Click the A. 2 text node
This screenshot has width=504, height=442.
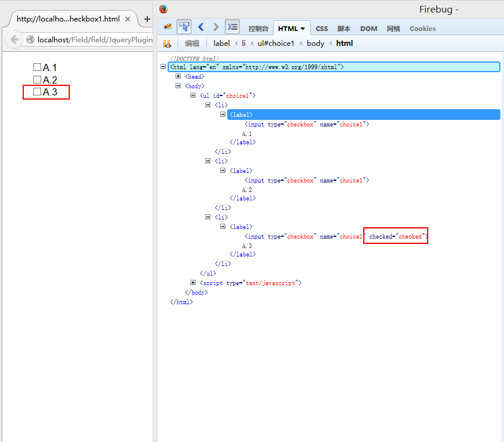click(x=247, y=190)
